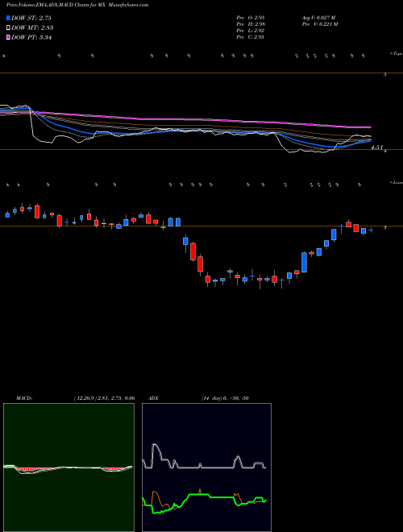Click the magenta DOW PT legend swatch

[8, 38]
